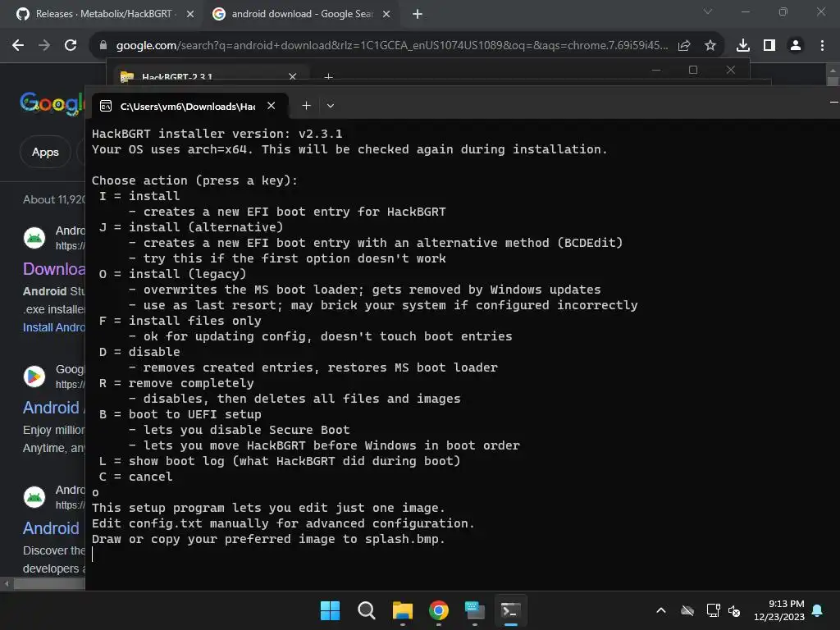Close the HackBGRT-2.3.1 Explorer tab
This screenshot has height=630, width=840.
293,76
